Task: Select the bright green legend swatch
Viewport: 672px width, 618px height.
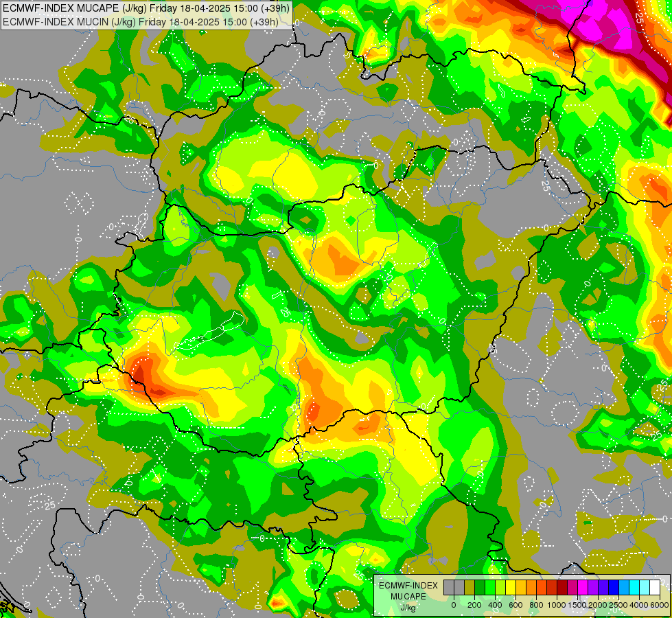Action: coord(490,588)
